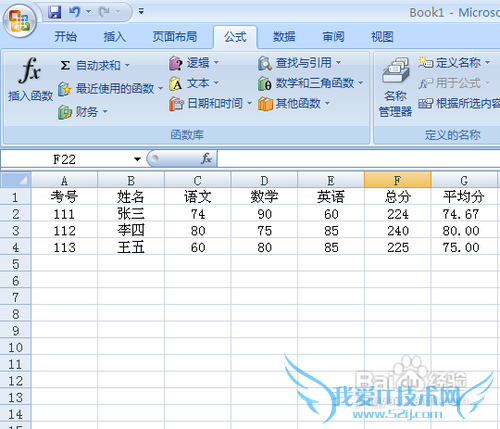Click cell containing 数学
This screenshot has width=500, height=429.
264,197
